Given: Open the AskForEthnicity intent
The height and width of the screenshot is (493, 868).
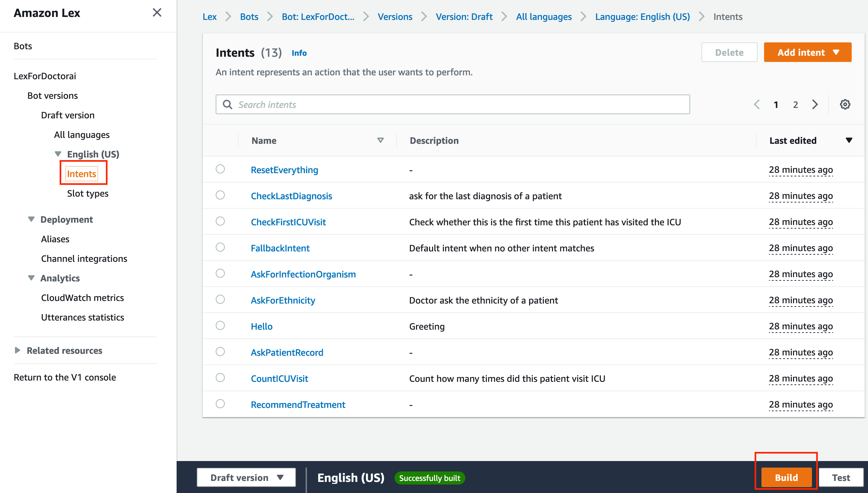Looking at the screenshot, I should pyautogui.click(x=283, y=300).
